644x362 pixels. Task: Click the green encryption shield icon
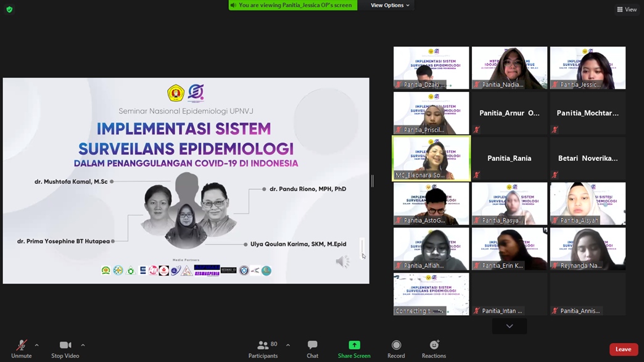point(9,9)
